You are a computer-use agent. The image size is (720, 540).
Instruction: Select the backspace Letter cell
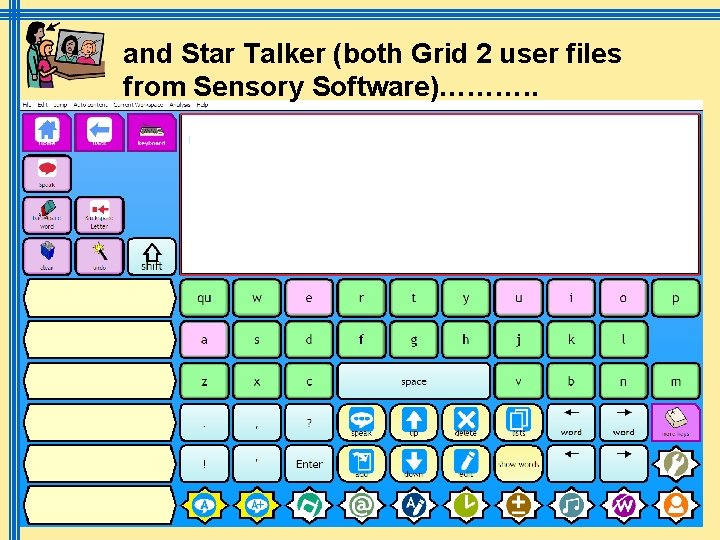point(99,215)
